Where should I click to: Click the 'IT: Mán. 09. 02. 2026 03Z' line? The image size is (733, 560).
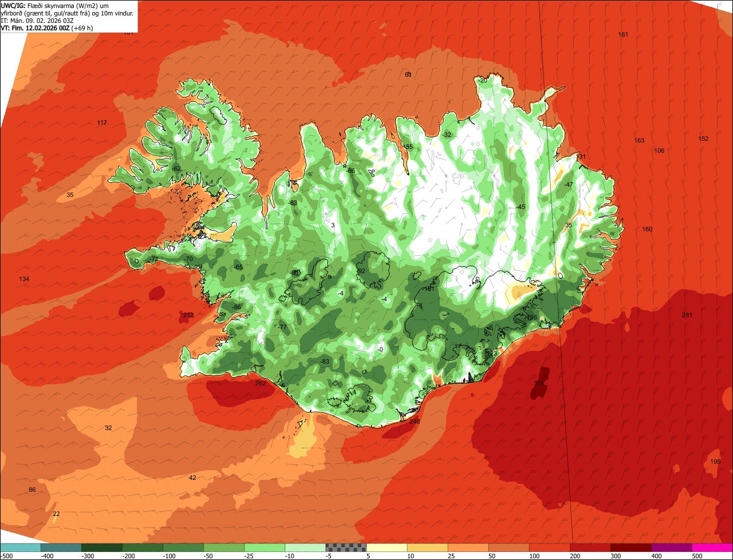[37, 20]
